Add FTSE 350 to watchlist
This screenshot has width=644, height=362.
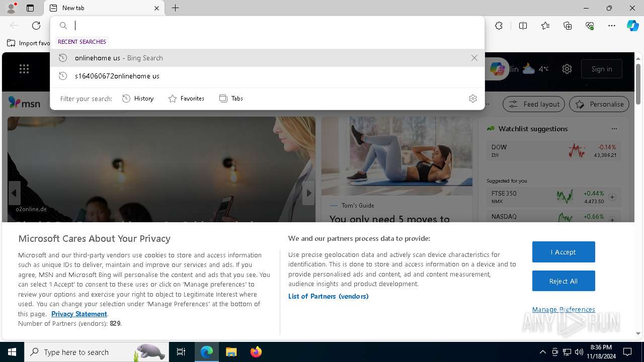(612, 197)
